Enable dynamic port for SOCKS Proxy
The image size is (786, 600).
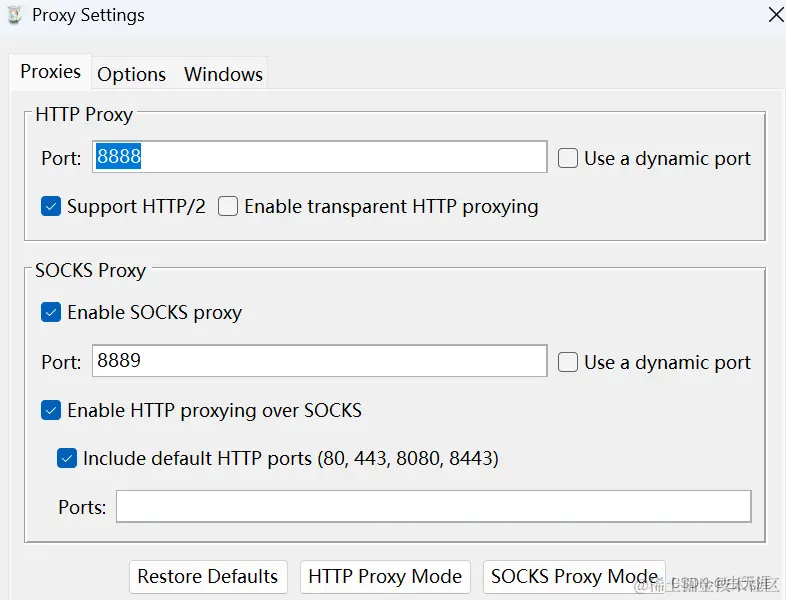tap(567, 362)
